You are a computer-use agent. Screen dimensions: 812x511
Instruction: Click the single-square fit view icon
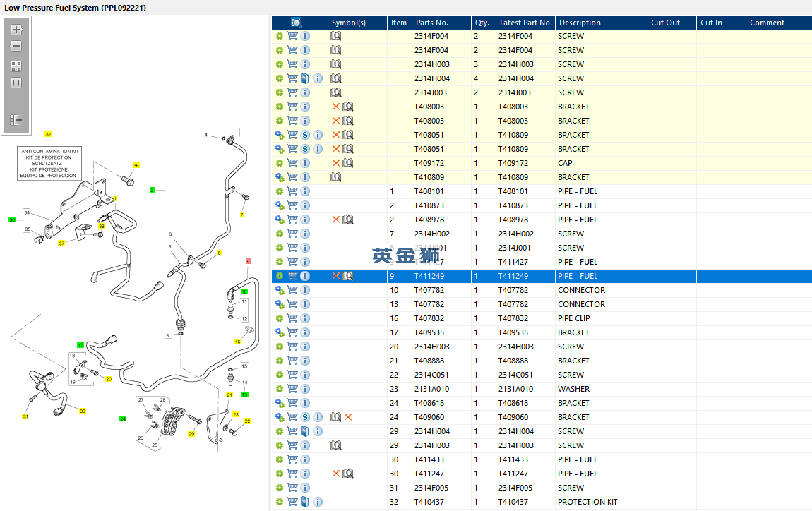pos(16,83)
